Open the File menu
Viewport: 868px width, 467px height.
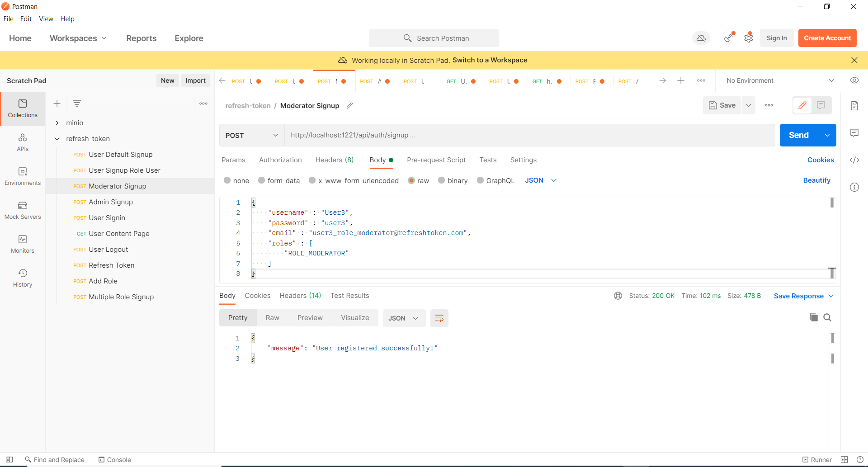coord(9,19)
